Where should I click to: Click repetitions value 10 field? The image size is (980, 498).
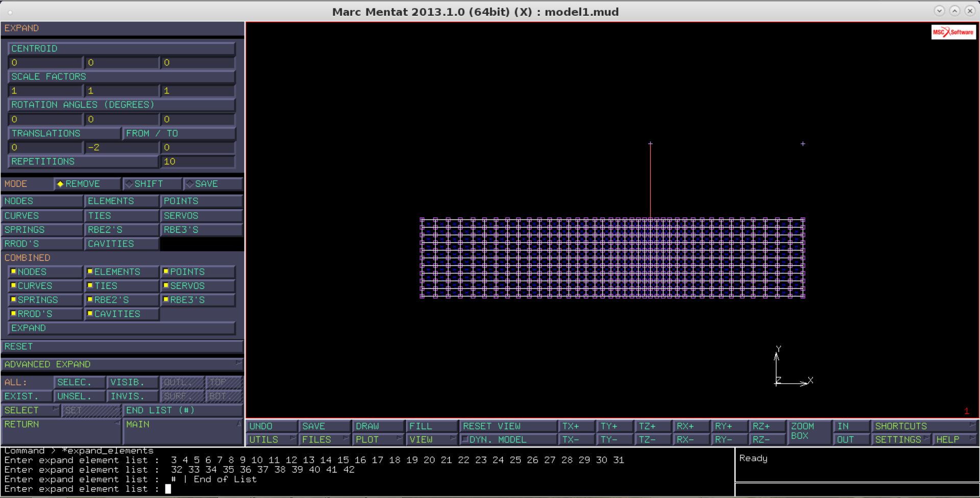pyautogui.click(x=198, y=161)
